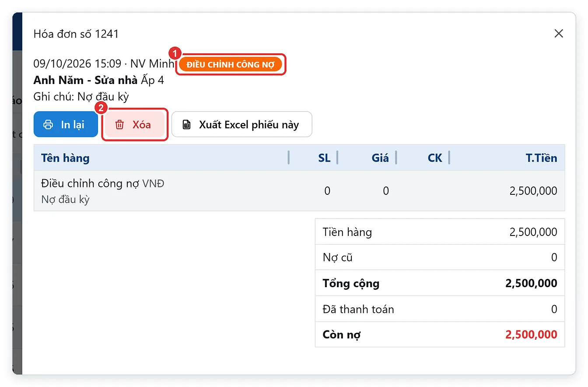Click the column resize handle after Tên hàng
Viewport: 588px width, 387px height.
point(289,158)
